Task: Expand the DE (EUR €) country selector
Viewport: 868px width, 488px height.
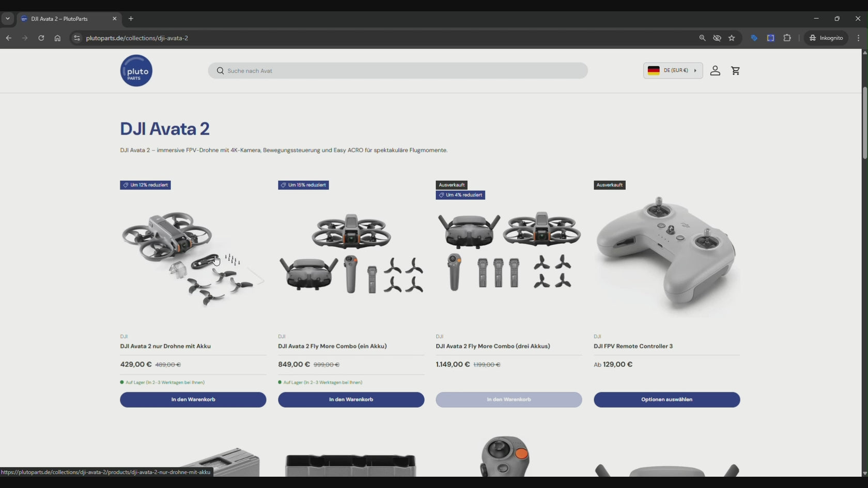Action: 672,71
